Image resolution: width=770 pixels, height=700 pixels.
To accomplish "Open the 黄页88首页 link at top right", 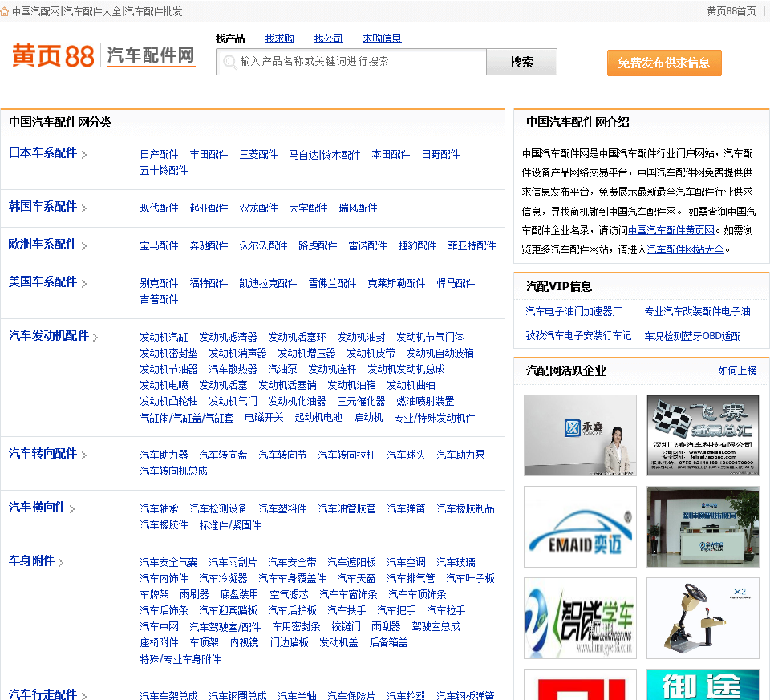I will [x=731, y=11].
